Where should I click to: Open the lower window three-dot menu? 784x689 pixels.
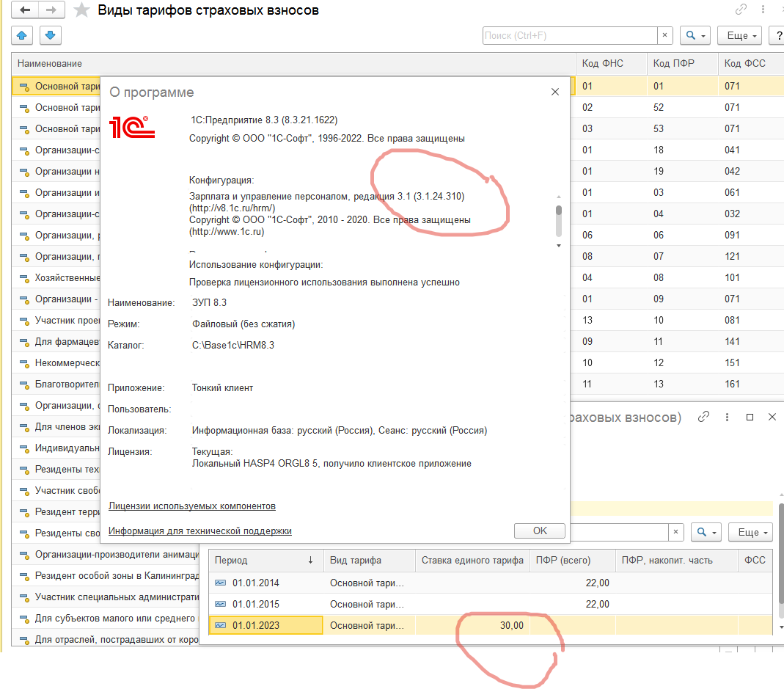[x=727, y=417]
